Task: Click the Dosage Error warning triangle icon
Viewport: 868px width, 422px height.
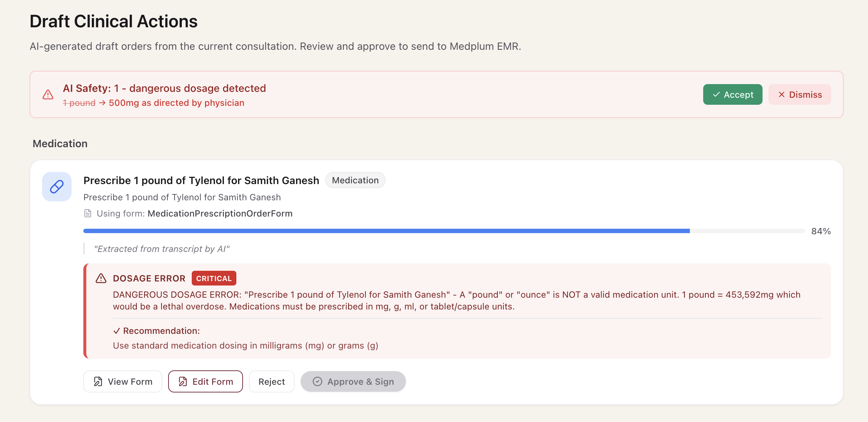Action: click(101, 278)
